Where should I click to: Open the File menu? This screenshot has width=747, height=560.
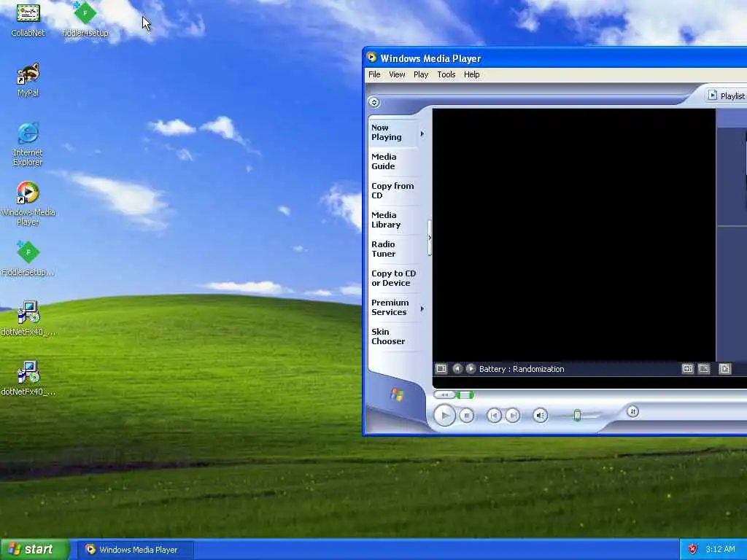[x=374, y=74]
